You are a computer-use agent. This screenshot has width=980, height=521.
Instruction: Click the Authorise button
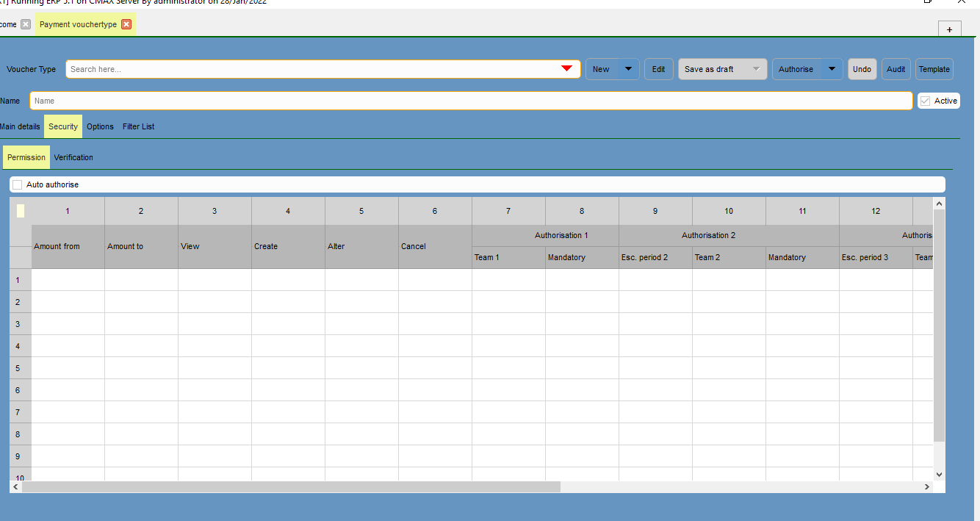796,69
